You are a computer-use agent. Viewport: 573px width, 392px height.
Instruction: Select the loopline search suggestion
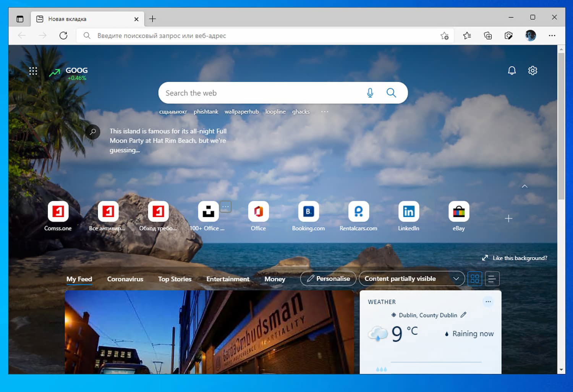click(275, 112)
